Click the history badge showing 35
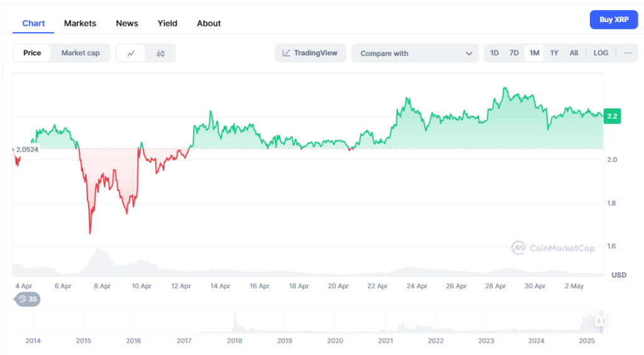The height and width of the screenshot is (355, 644). pos(28,299)
